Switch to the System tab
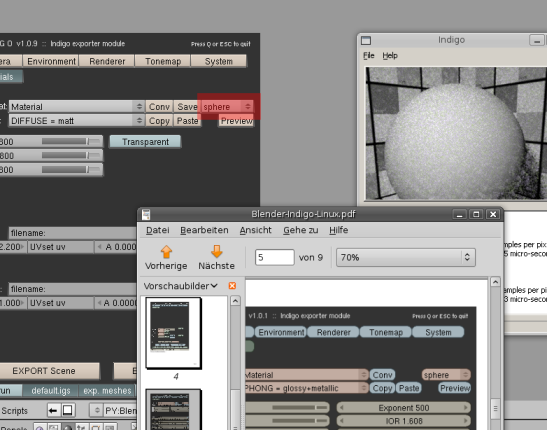Screen dimensions: 547x430 click(x=219, y=61)
